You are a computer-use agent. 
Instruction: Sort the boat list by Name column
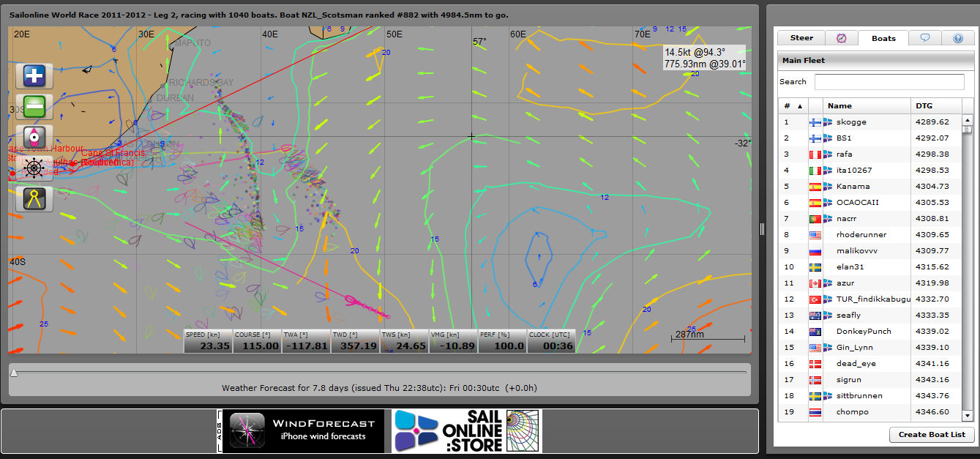pyautogui.click(x=867, y=105)
